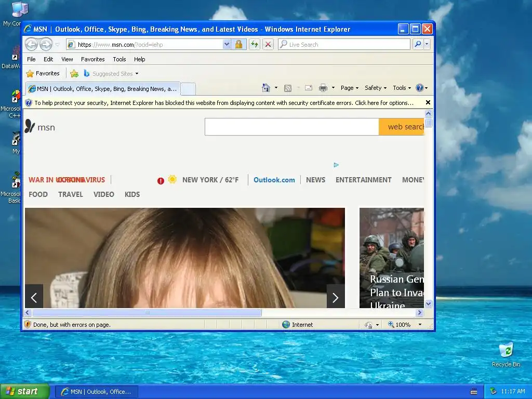Click the vertical scrollbar up arrow
Viewport: 532px width, 399px height.
click(x=429, y=114)
